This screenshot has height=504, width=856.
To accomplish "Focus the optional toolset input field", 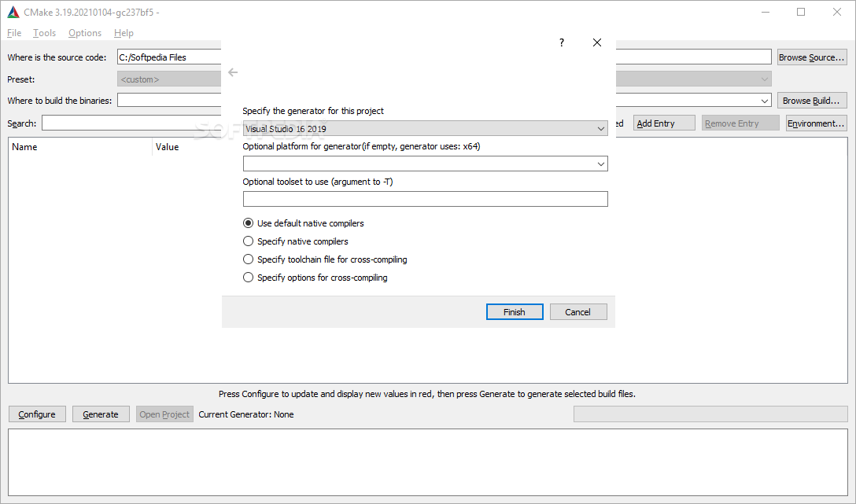I will (426, 199).
